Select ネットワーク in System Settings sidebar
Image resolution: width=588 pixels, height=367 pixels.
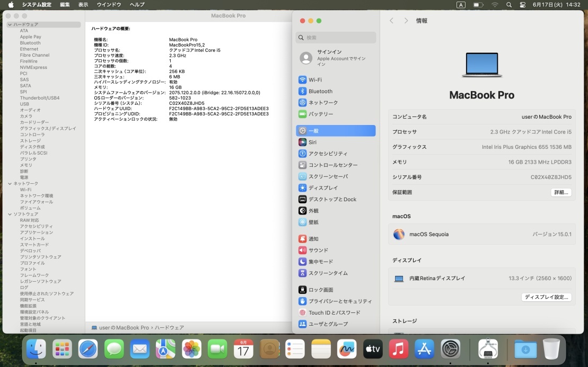pyautogui.click(x=336, y=103)
